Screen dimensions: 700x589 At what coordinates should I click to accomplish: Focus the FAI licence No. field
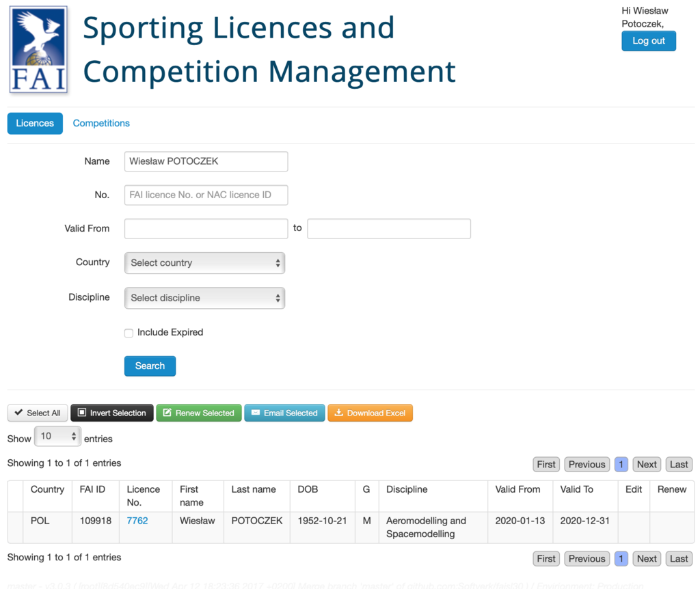click(206, 195)
